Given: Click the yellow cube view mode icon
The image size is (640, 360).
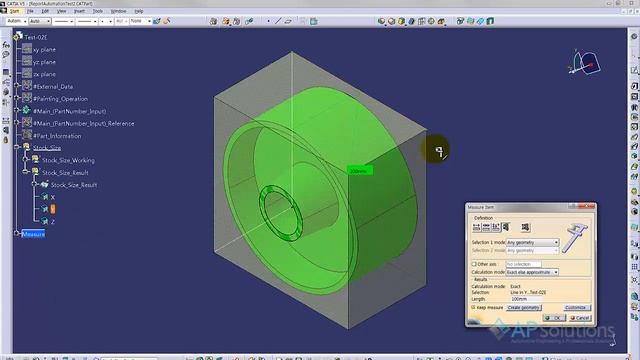Looking at the screenshot, I should click(x=401, y=21).
